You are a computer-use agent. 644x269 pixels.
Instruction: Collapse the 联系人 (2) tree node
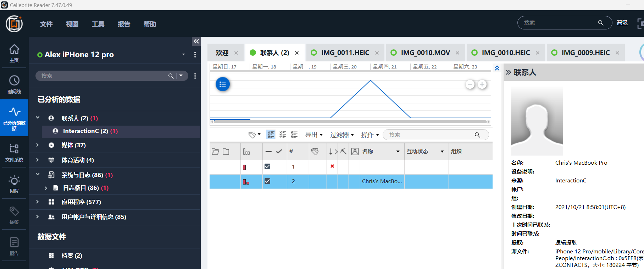click(38, 118)
